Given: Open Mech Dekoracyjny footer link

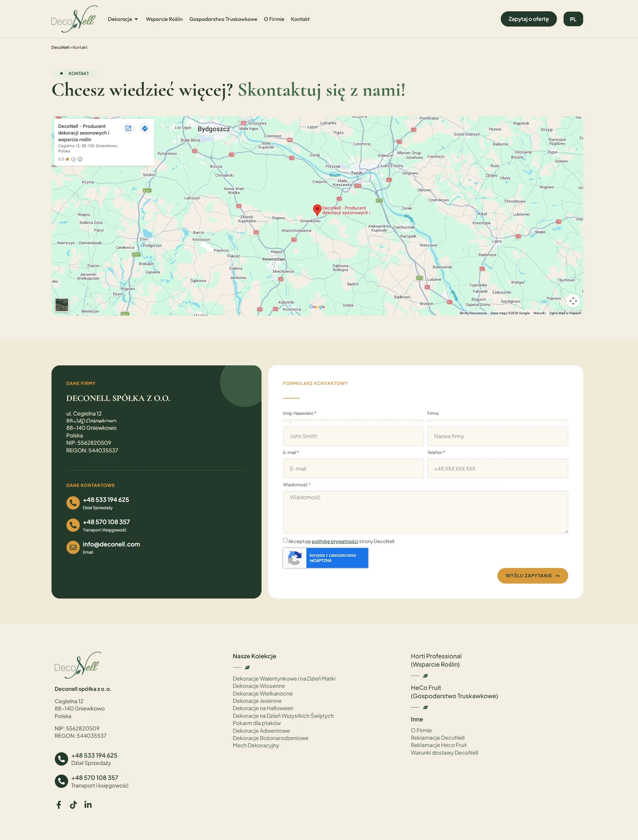Looking at the screenshot, I should tap(256, 745).
